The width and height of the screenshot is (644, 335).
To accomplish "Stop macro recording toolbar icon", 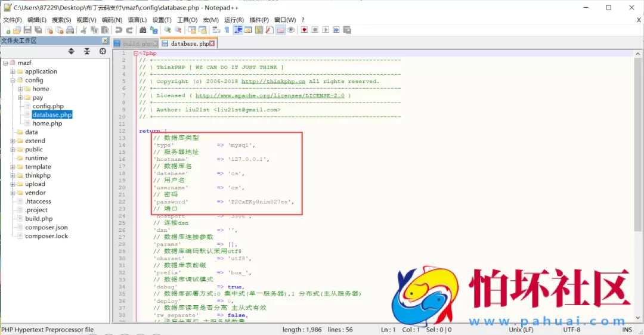I will pos(315,30).
